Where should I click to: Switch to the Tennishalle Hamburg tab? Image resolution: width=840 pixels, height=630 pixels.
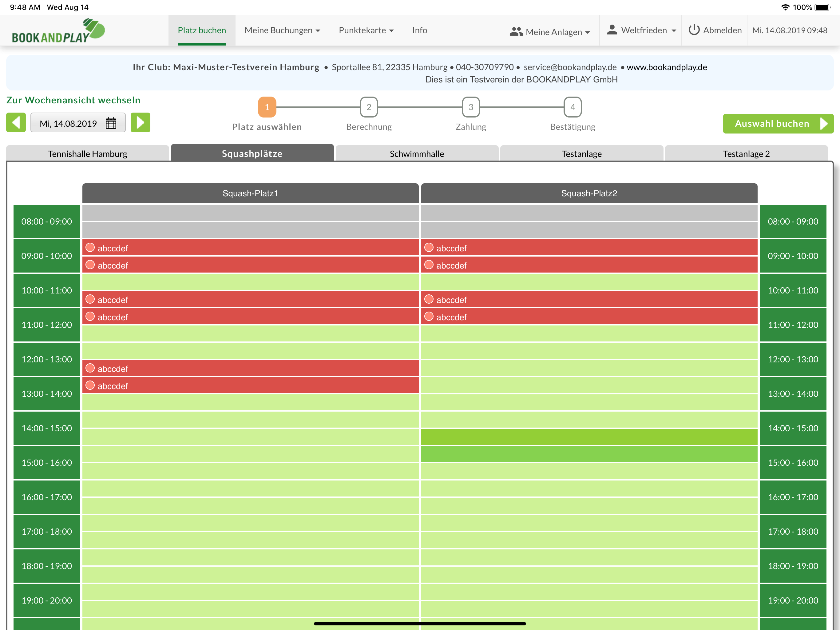[88, 154]
